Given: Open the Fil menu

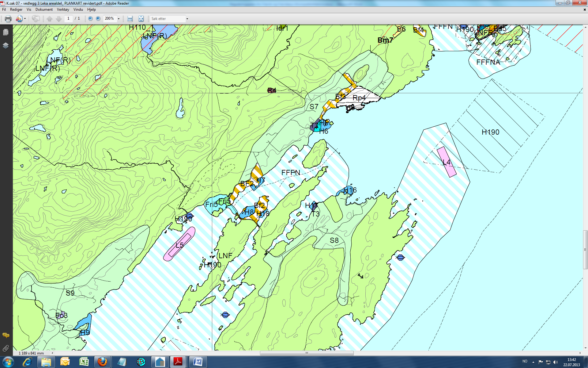Looking at the screenshot, I should [x=4, y=10].
